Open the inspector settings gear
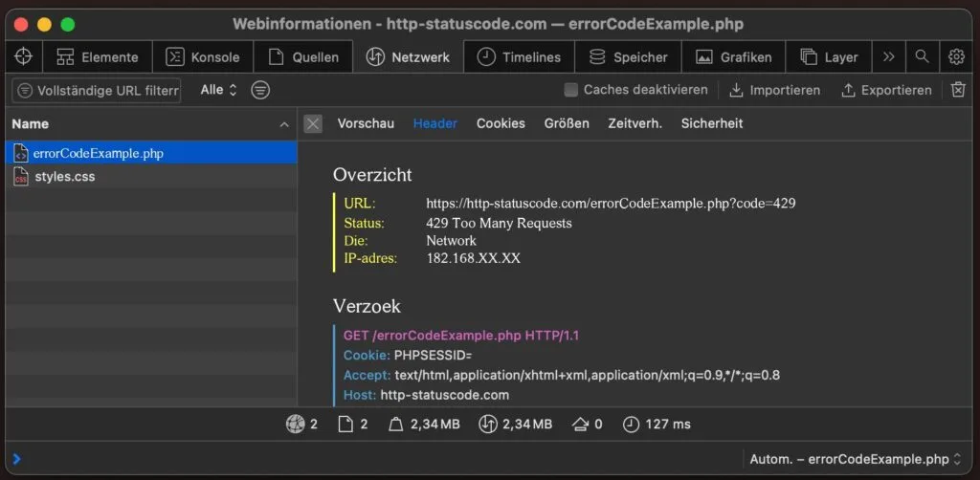 pyautogui.click(x=956, y=56)
